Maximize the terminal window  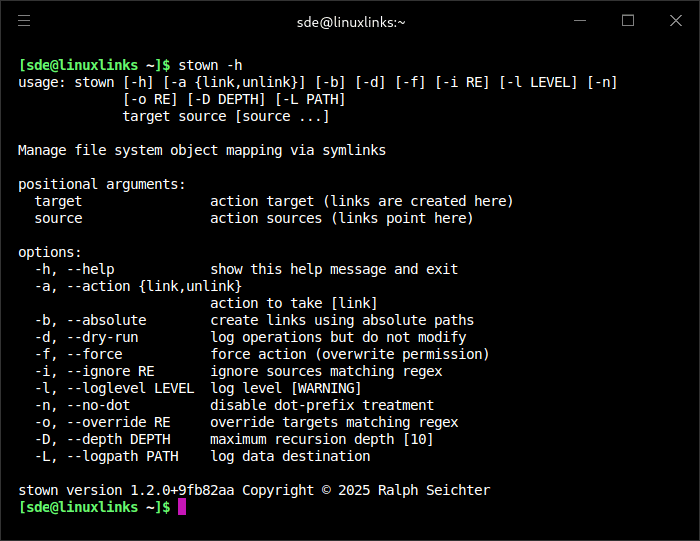628,20
